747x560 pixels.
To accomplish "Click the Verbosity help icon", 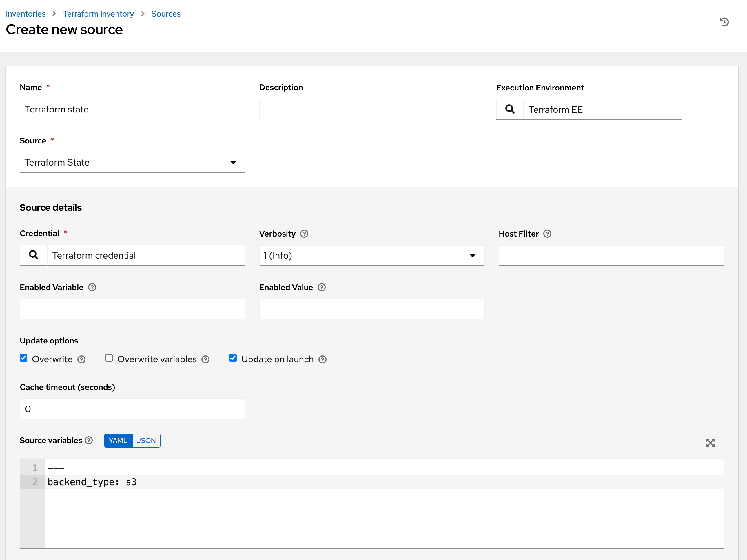I will (x=304, y=233).
